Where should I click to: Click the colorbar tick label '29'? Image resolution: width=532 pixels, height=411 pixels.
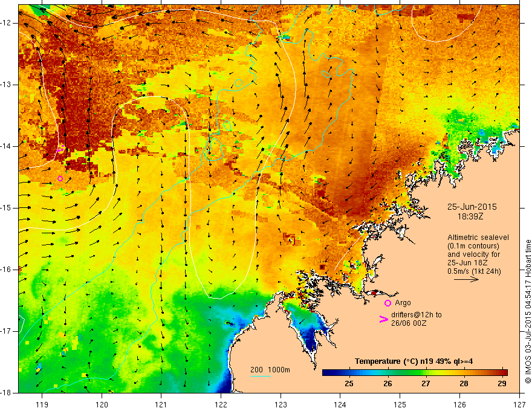pos(502,384)
